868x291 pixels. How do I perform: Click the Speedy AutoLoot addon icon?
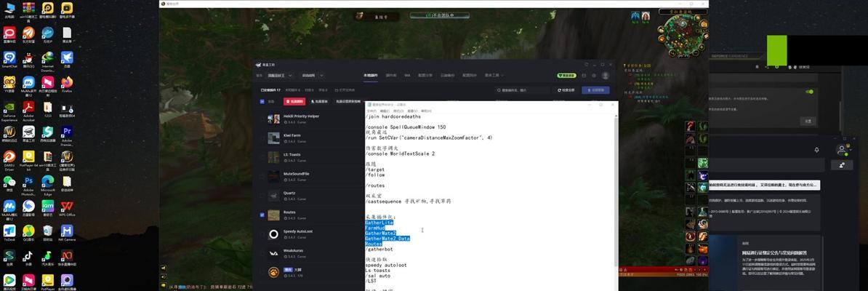pos(273,234)
